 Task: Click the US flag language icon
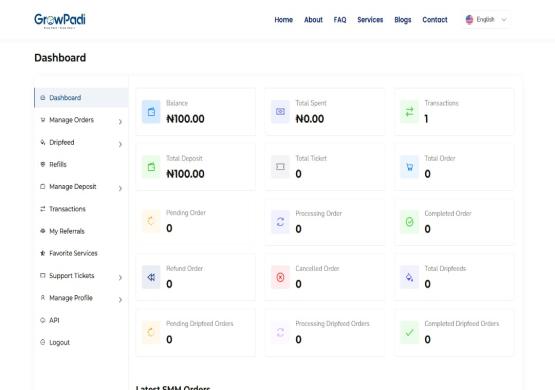click(469, 19)
